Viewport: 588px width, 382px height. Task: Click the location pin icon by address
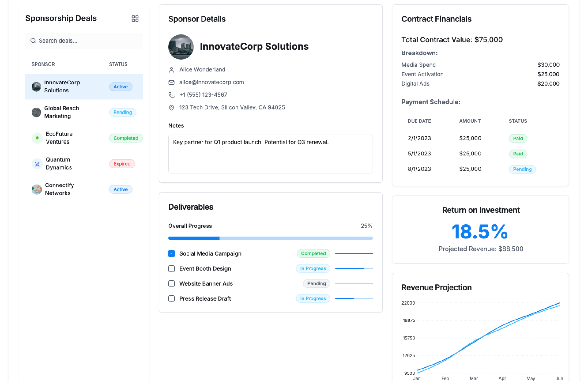coord(171,107)
